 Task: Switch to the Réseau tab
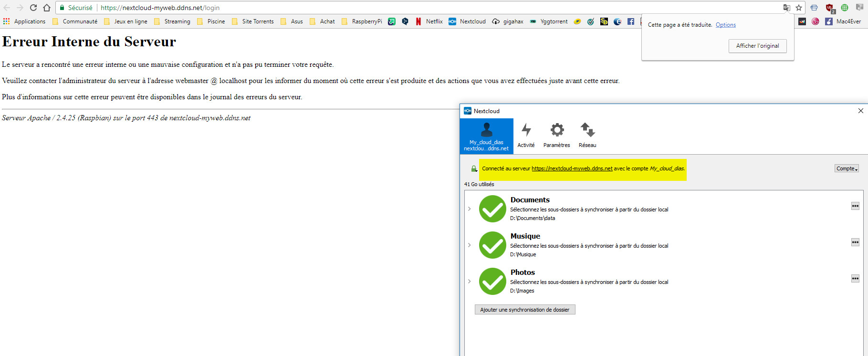pyautogui.click(x=587, y=136)
